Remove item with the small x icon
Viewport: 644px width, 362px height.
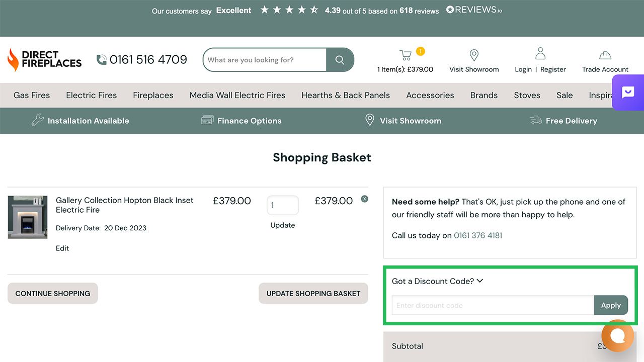tap(365, 199)
